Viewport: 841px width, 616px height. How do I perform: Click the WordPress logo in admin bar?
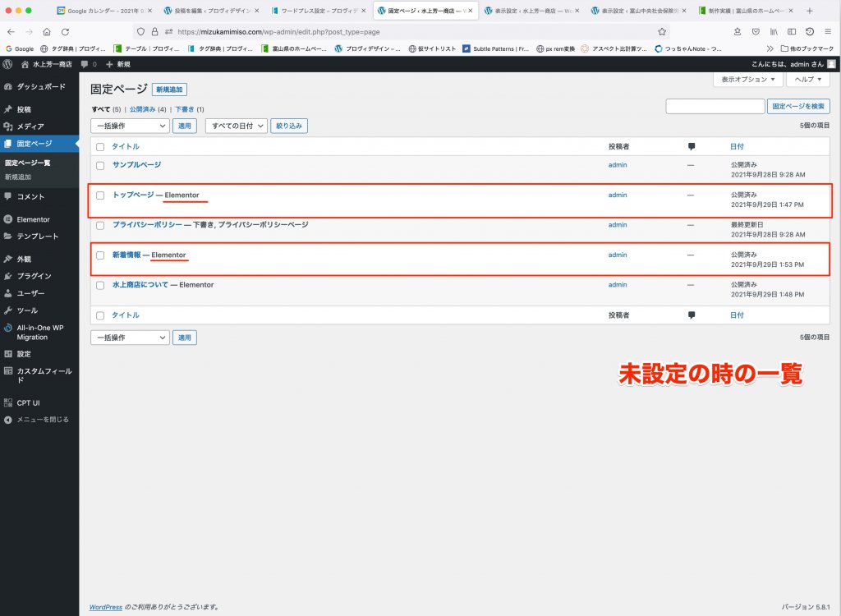[7, 64]
